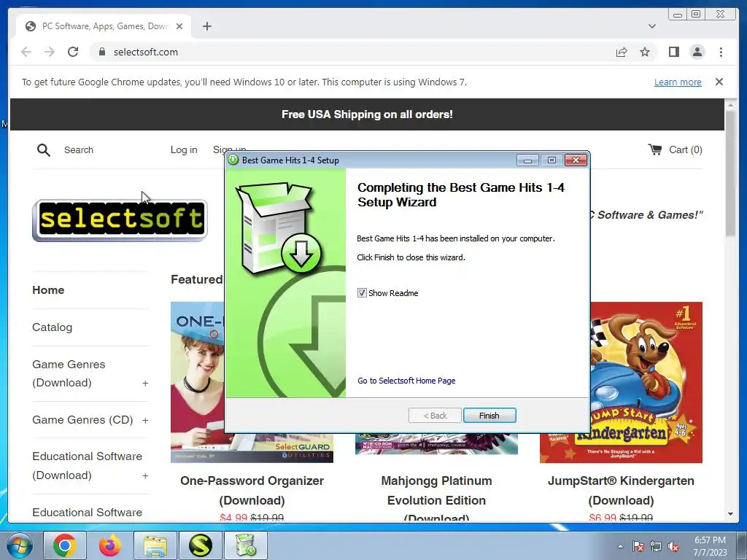Screen dimensions: 747x560
Task: Open the Chrome profile avatar
Action: [697, 52]
